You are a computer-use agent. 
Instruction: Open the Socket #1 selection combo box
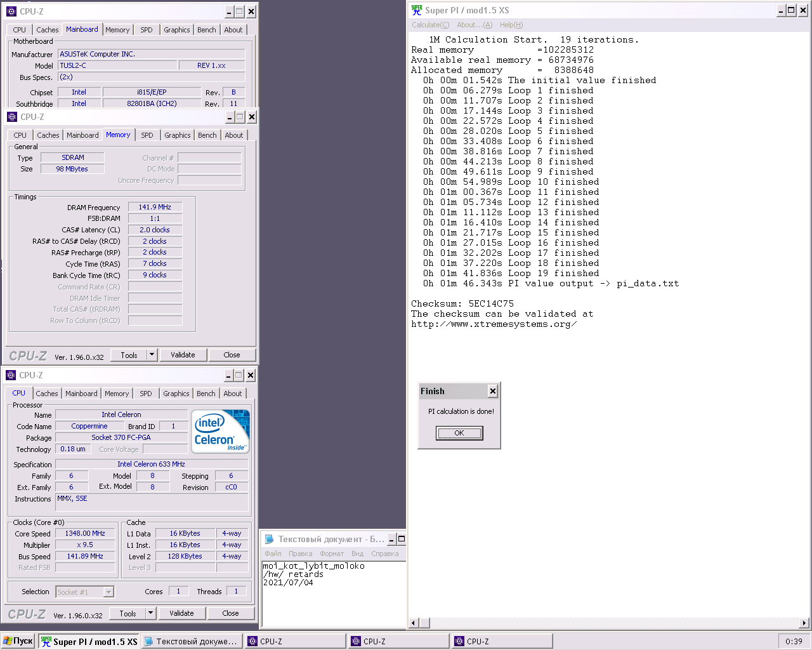tap(85, 592)
